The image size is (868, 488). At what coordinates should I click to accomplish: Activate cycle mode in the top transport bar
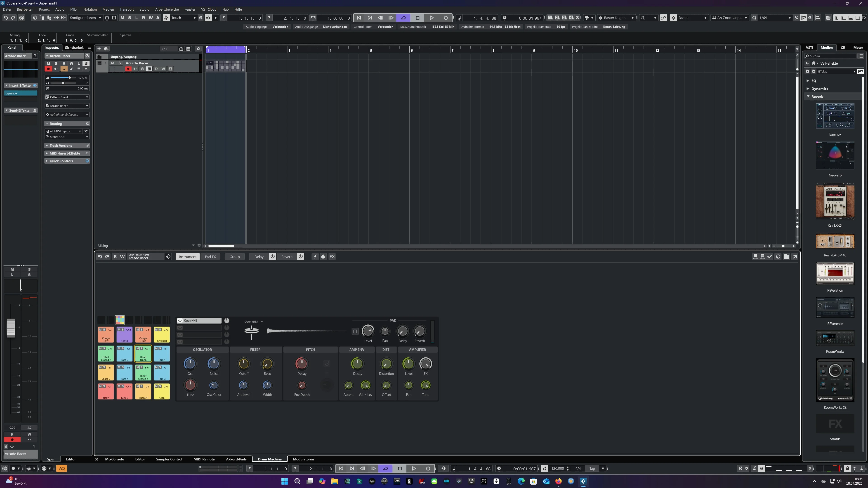pos(403,18)
